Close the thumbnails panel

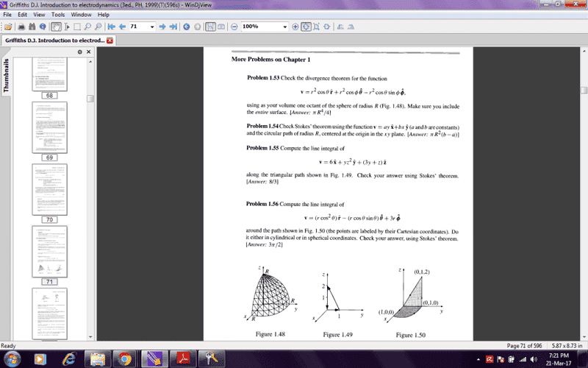[88, 52]
